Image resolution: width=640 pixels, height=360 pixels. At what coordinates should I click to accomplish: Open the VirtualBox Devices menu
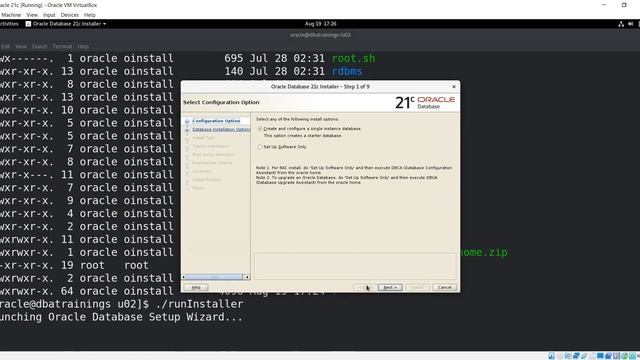point(69,15)
